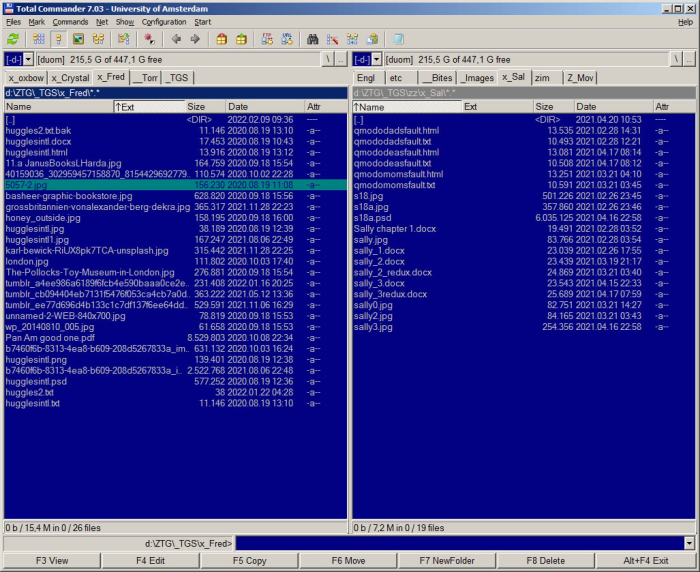Click the FTP connect toolbar icon
This screenshot has width=700, height=572.
pos(267,39)
